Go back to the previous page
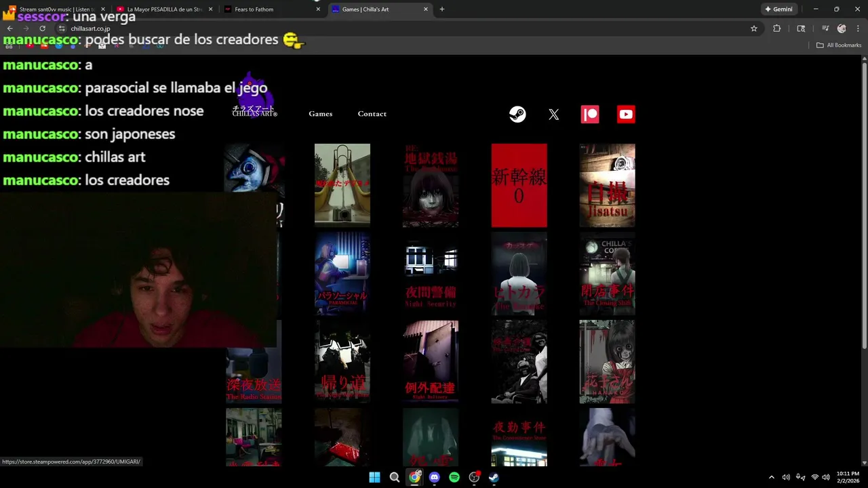Viewport: 868px width, 488px height. click(x=9, y=28)
